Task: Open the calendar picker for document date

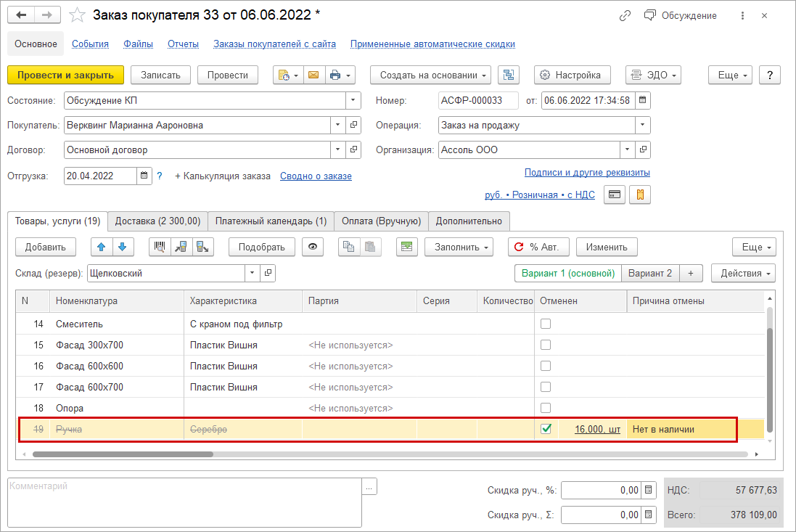Action: click(x=643, y=100)
